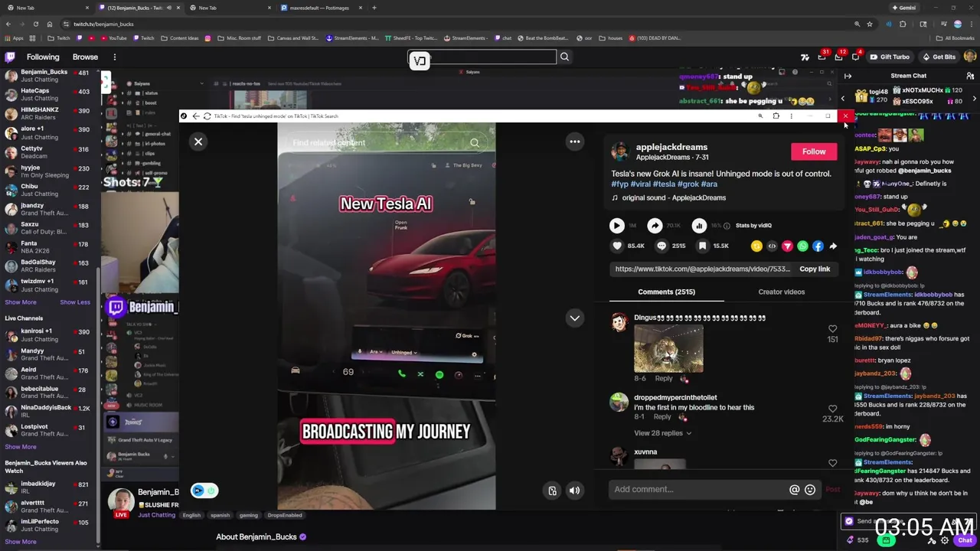Collapse the Stream Chat panel arrow

coord(848,76)
